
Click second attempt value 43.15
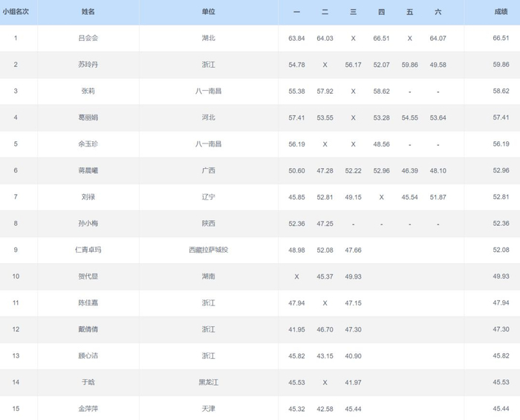coord(325,356)
